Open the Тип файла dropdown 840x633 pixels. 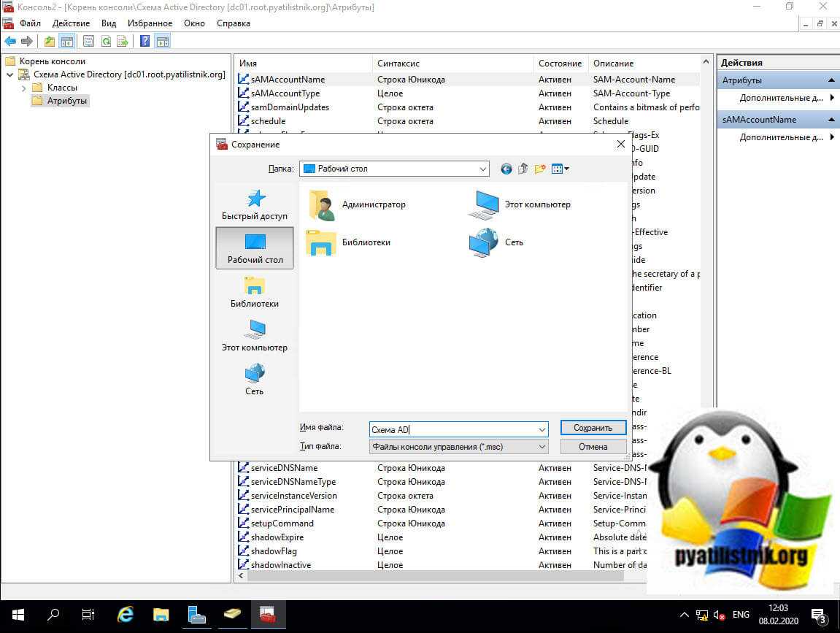542,447
